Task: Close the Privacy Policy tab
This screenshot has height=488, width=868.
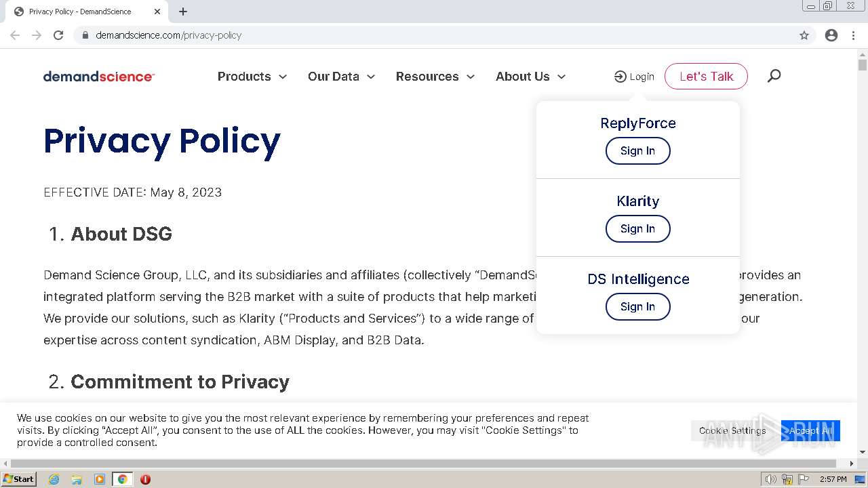Action: [157, 12]
